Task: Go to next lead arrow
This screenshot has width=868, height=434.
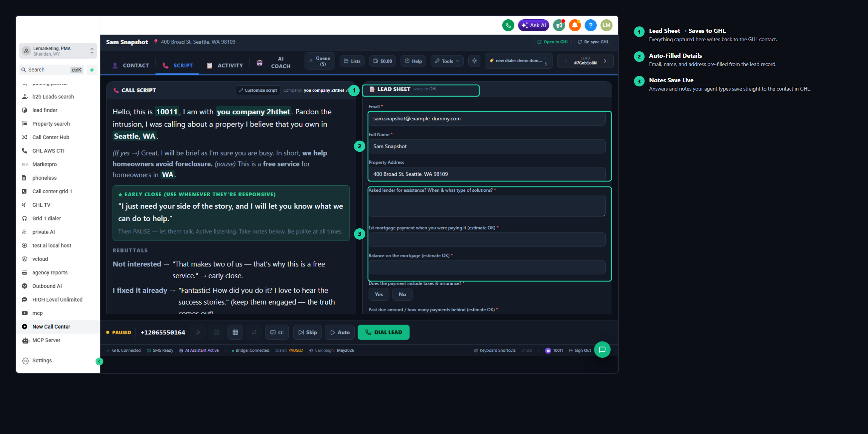Action: [x=605, y=61]
